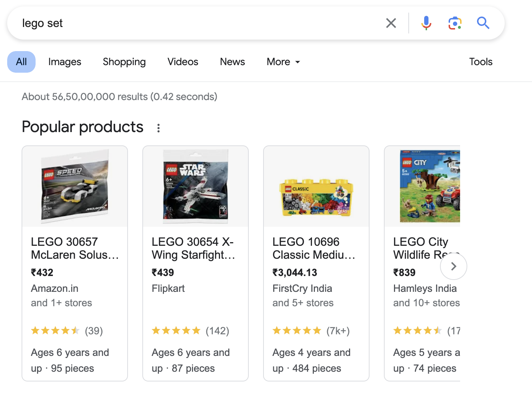532x398 pixels.
Task: Open the McLaren Solus LEGO product image
Action: [75, 186]
